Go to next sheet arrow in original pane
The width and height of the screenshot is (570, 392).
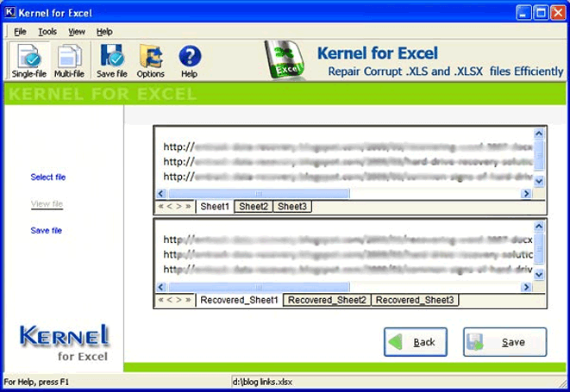point(179,207)
